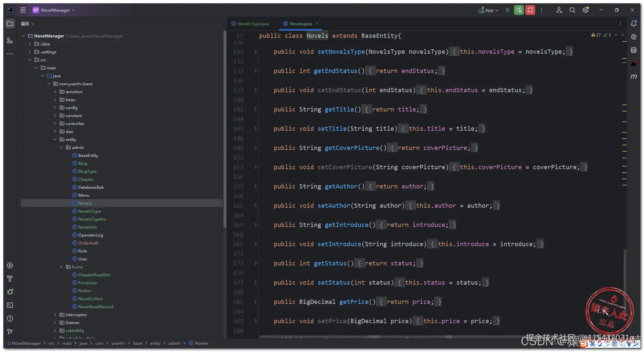Open the OrderAuth class

point(88,243)
